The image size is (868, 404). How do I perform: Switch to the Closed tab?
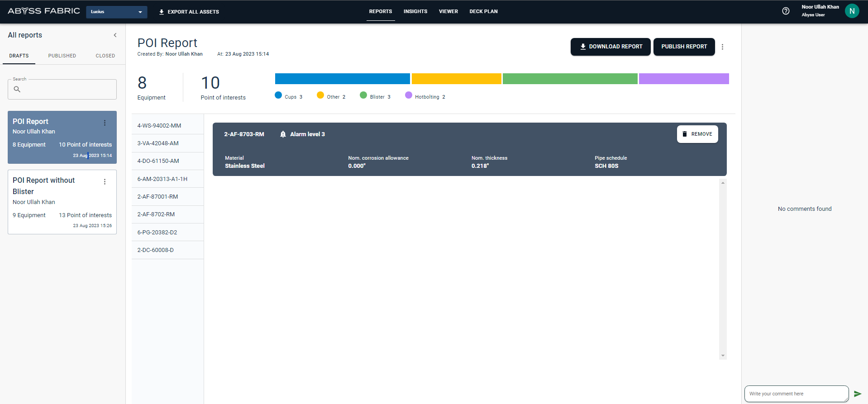click(x=105, y=56)
